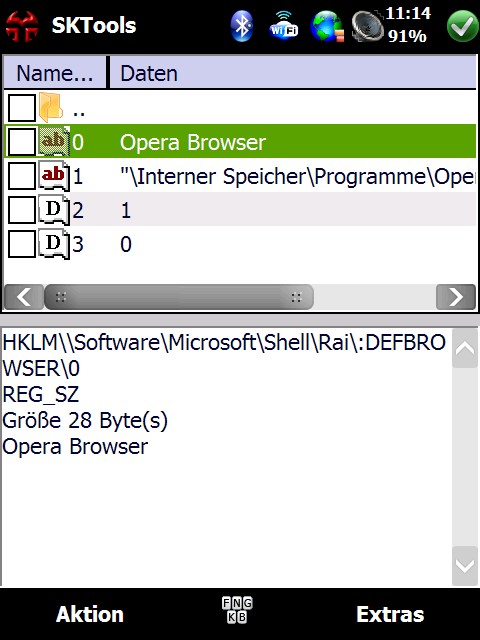Tap the SKTools red logo icon
The height and width of the screenshot is (640, 480).
(x=22, y=27)
